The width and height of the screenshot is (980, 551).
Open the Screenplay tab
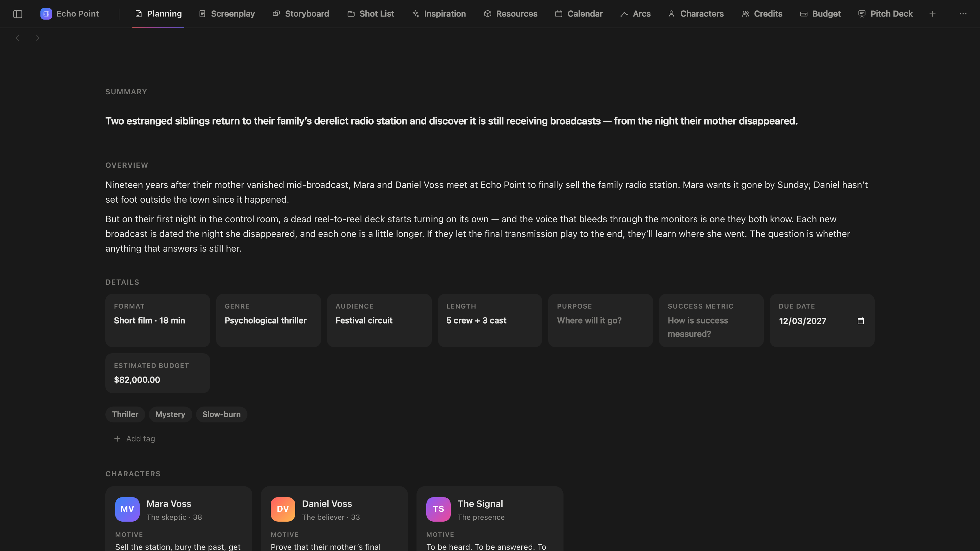(x=227, y=14)
